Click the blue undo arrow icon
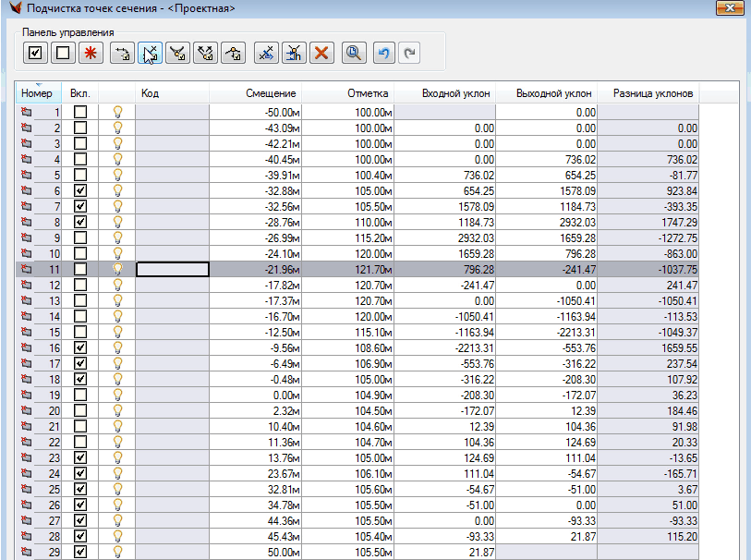751x560 pixels. [x=383, y=54]
